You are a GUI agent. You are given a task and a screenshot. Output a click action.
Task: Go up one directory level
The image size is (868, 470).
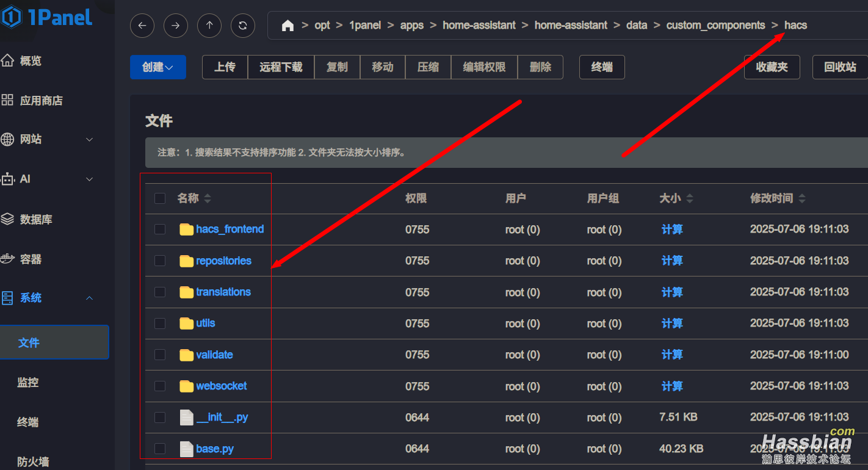coord(209,26)
